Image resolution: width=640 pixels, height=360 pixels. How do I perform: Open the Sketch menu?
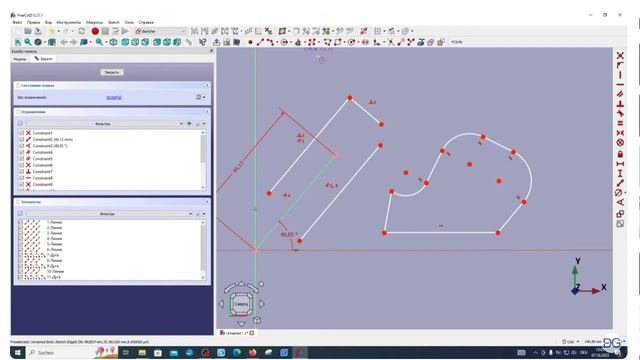pos(113,22)
